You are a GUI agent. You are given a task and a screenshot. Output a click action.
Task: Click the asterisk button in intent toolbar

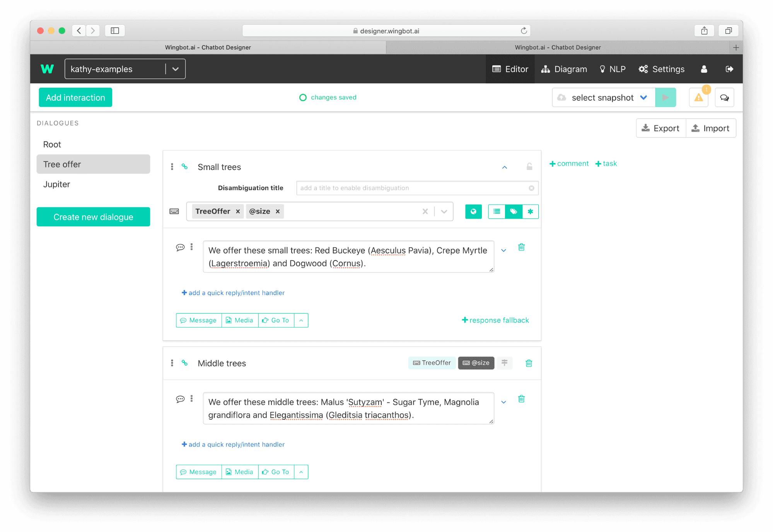pos(530,211)
